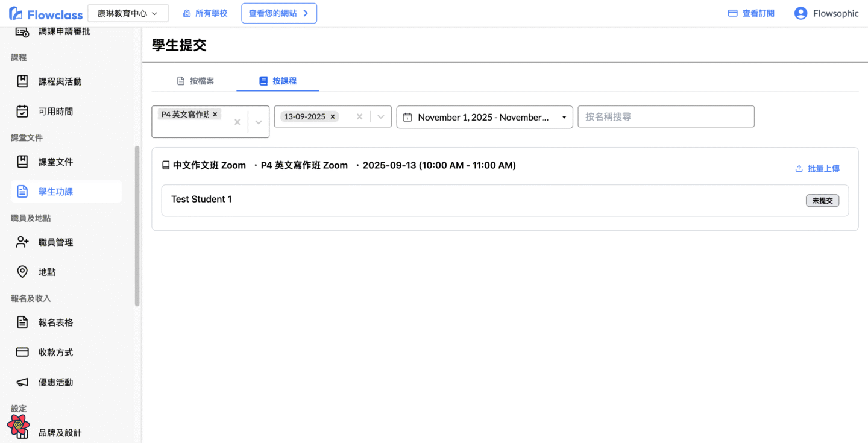
Task: Open the 康琳教育中心 school dropdown
Action: [128, 13]
